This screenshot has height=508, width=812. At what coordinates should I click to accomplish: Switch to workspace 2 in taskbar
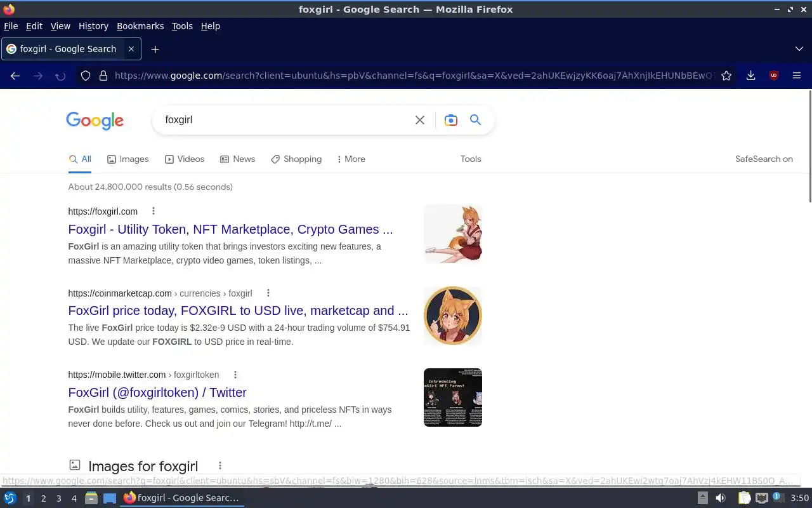click(43, 498)
